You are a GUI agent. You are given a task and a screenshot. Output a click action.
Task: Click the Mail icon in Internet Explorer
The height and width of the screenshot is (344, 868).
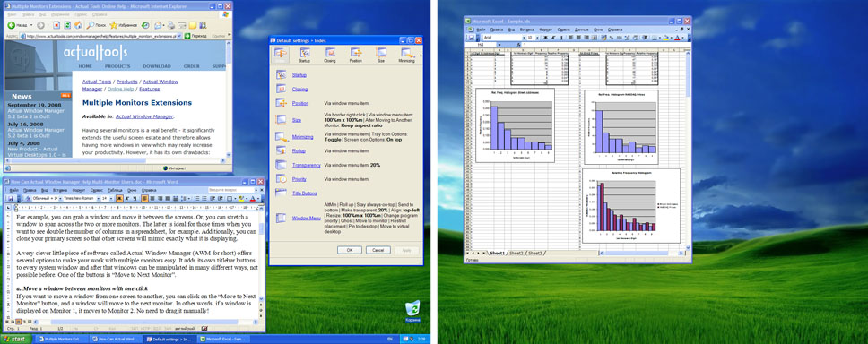(x=158, y=25)
